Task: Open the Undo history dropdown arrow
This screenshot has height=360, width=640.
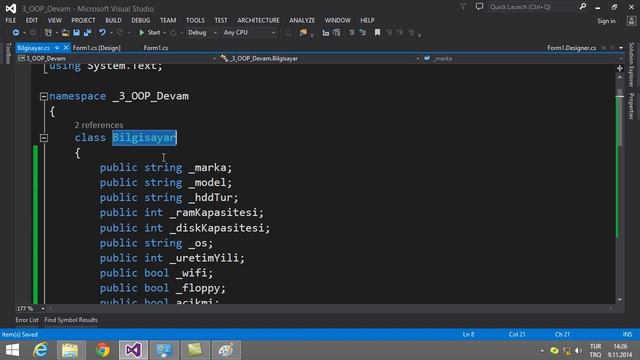Action: [x=111, y=33]
